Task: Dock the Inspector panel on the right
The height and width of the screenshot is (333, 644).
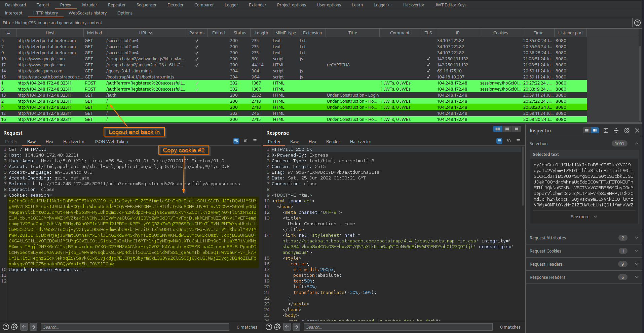Action: coord(595,130)
